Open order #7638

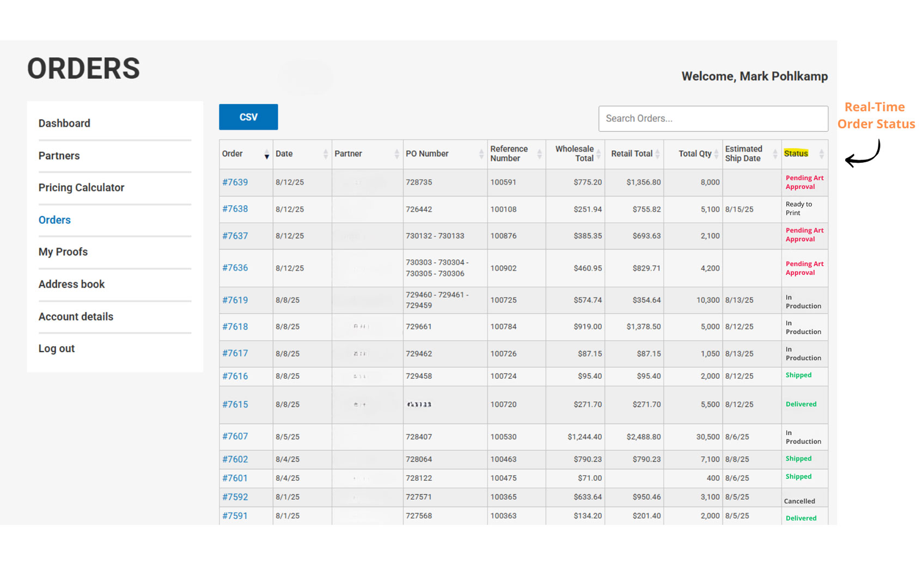pyautogui.click(x=235, y=209)
